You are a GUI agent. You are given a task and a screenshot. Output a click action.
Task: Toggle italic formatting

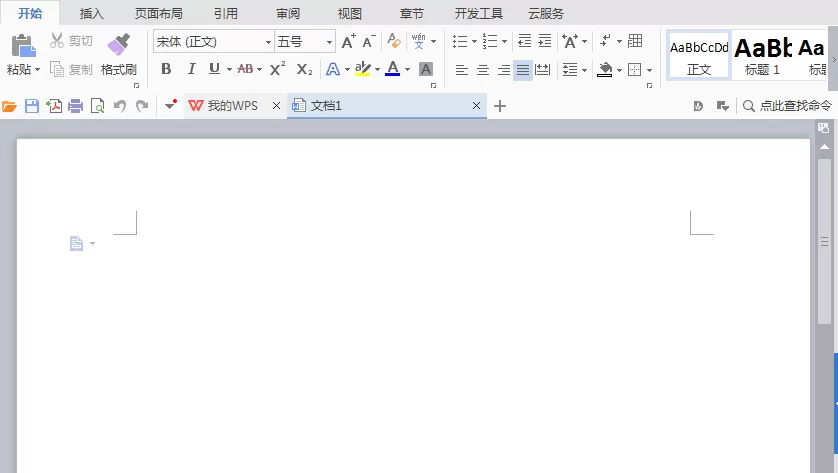(191, 69)
